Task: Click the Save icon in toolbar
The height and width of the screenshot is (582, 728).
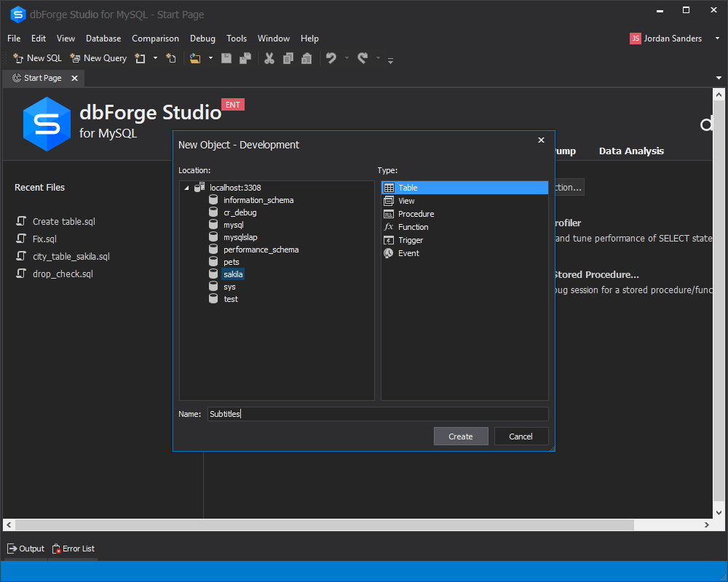Action: pyautogui.click(x=226, y=58)
